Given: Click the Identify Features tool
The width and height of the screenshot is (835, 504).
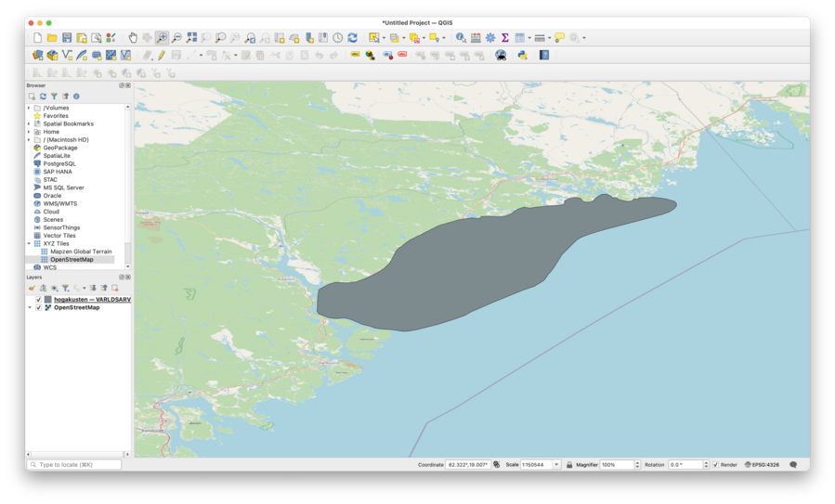Looking at the screenshot, I should [x=461, y=38].
